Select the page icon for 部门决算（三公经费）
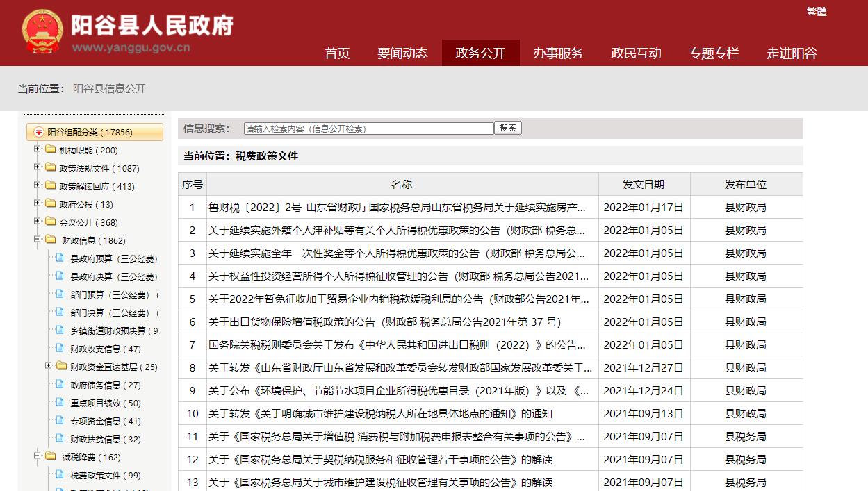Screen dimensions: 868x491 [60, 312]
